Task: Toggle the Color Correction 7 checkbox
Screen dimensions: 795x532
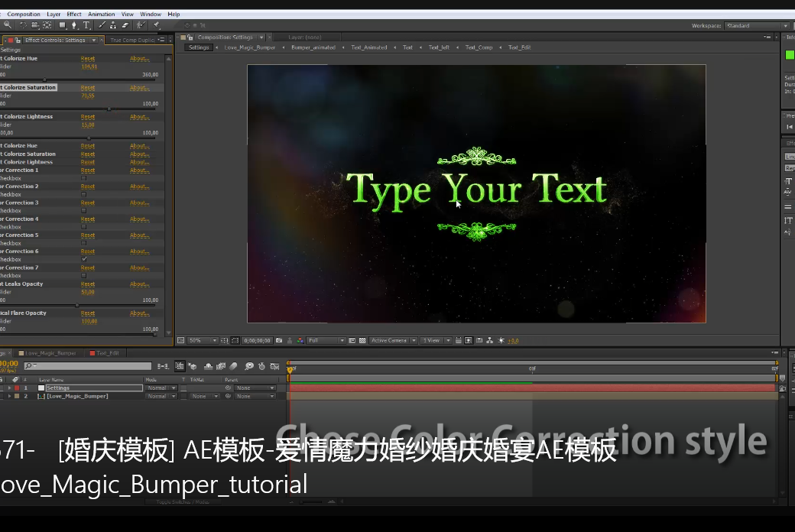Action: click(84, 275)
